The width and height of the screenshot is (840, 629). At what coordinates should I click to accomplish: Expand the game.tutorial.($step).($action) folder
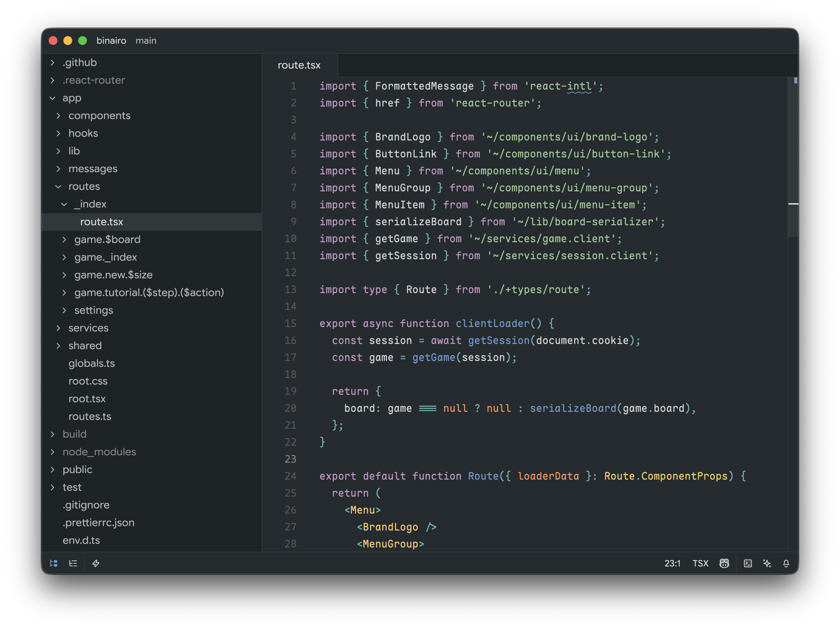click(152, 293)
